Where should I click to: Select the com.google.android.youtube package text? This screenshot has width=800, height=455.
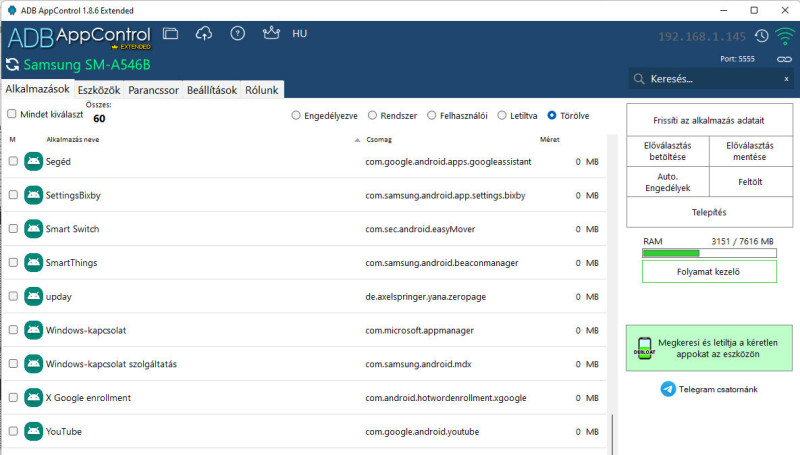422,432
